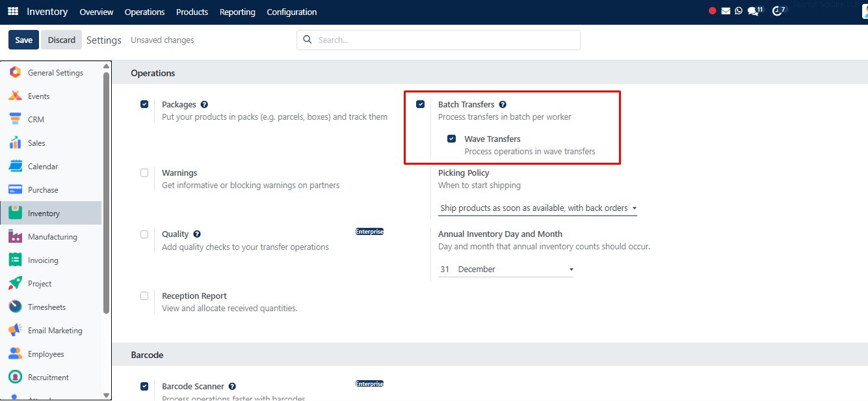Image resolution: width=868 pixels, height=401 pixels.
Task: Open the December month dropdown
Action: [516, 270]
